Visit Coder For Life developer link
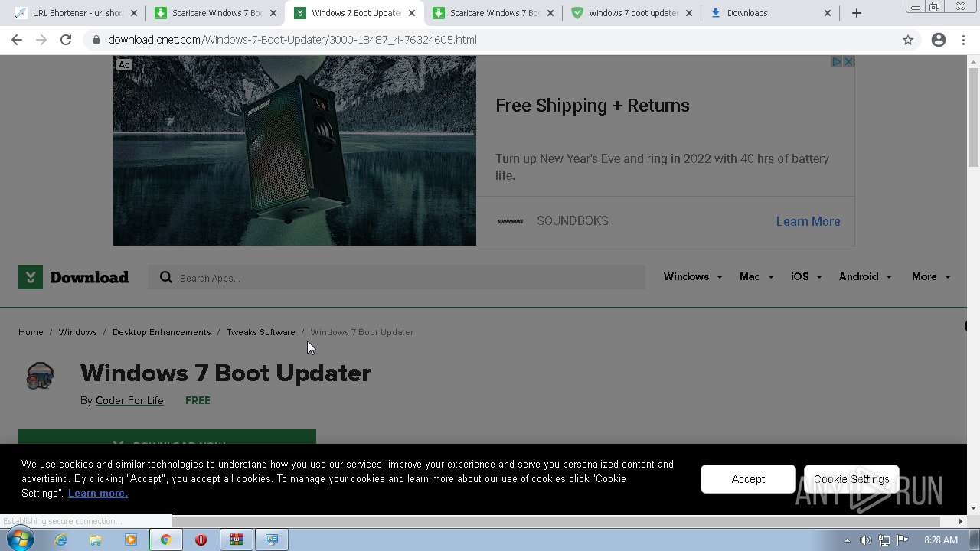 (x=129, y=400)
